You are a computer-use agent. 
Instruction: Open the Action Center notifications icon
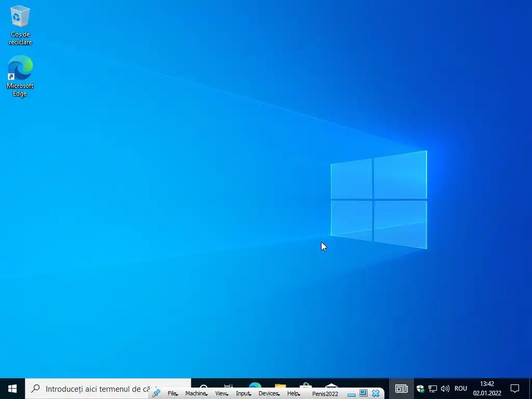pyautogui.click(x=515, y=389)
